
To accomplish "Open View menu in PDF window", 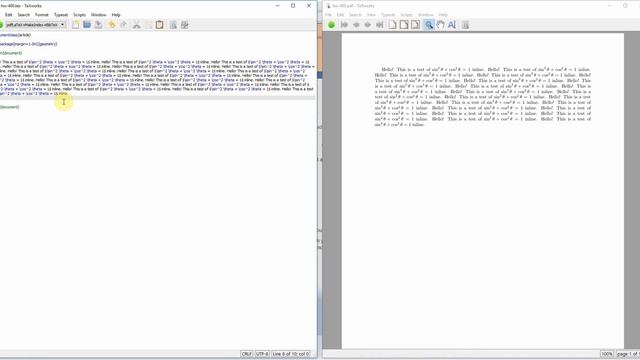I will click(x=371, y=15).
